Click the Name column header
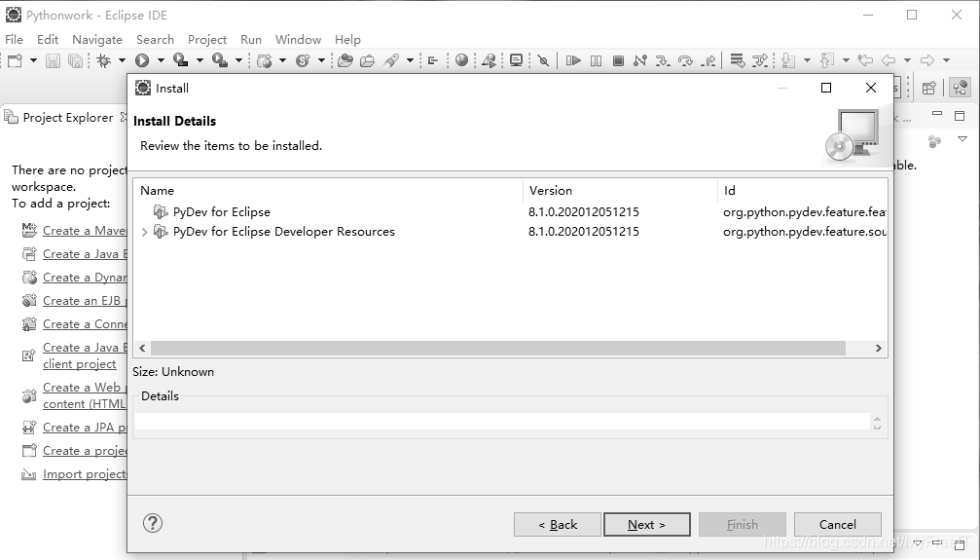Image resolution: width=980 pixels, height=560 pixels. click(329, 190)
